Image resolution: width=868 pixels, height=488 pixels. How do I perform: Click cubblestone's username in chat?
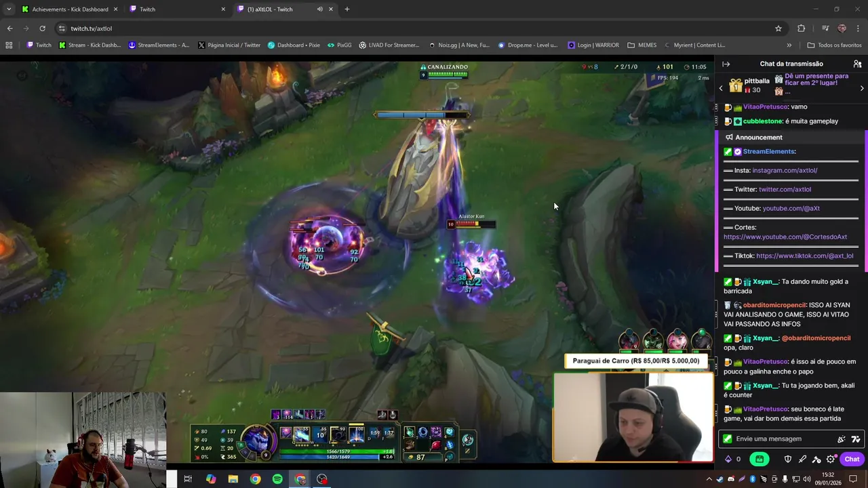pyautogui.click(x=763, y=121)
